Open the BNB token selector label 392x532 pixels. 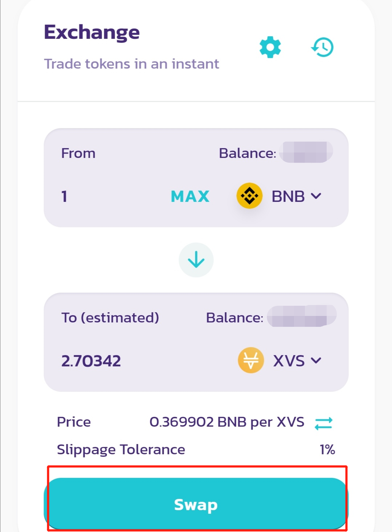(288, 196)
